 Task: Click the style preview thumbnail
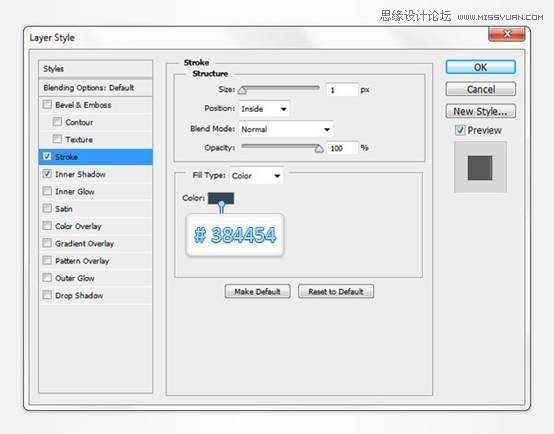coord(480,168)
